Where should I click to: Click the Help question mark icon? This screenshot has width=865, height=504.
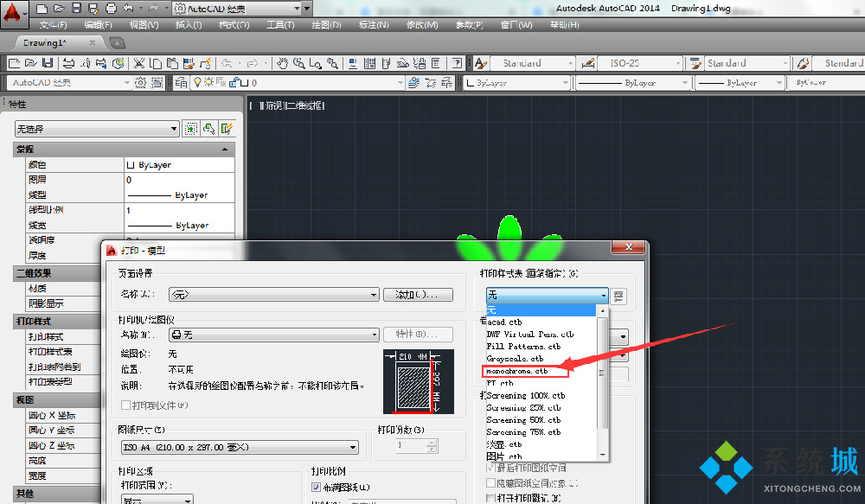457,63
